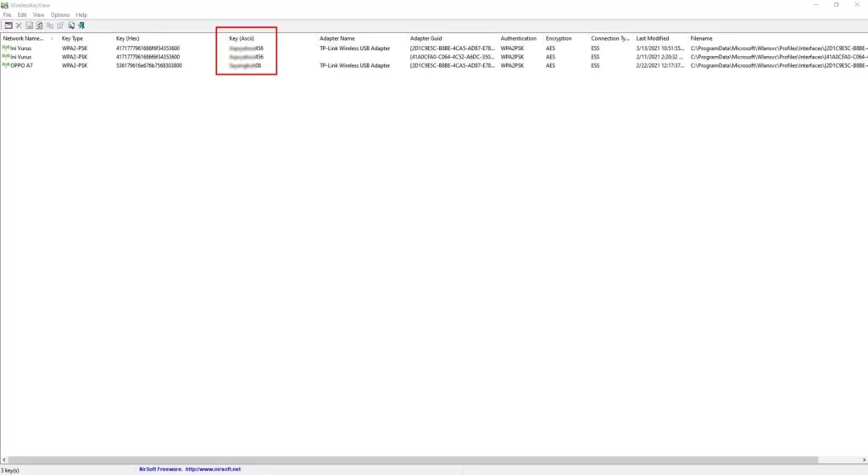
Task: Click TP-Link adapter name in the 3/13/2021 row
Action: pyautogui.click(x=355, y=48)
